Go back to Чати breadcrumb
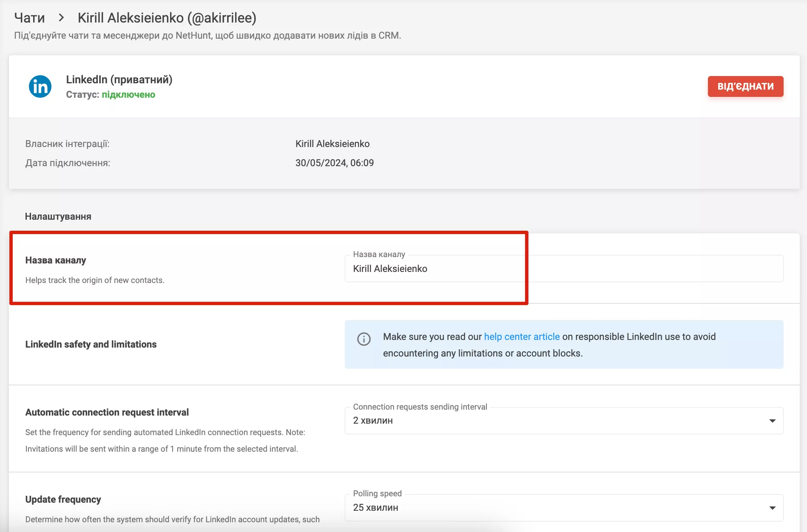This screenshot has height=532, width=807. [x=29, y=18]
